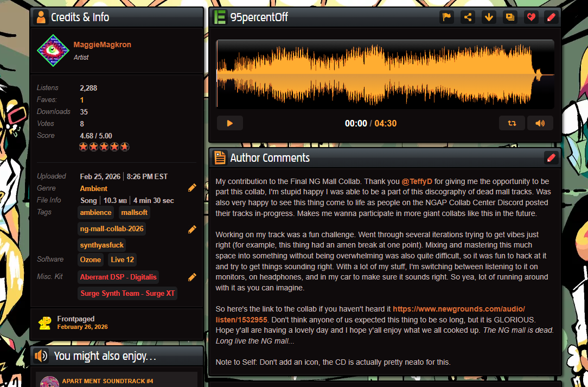
Task: Edit the 95percentOff submission pencil
Action: pyautogui.click(x=551, y=17)
